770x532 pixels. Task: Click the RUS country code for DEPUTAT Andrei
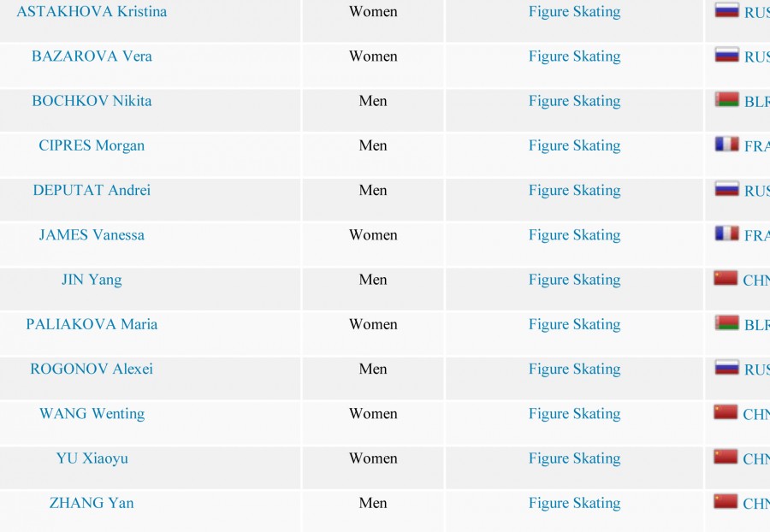click(x=757, y=191)
